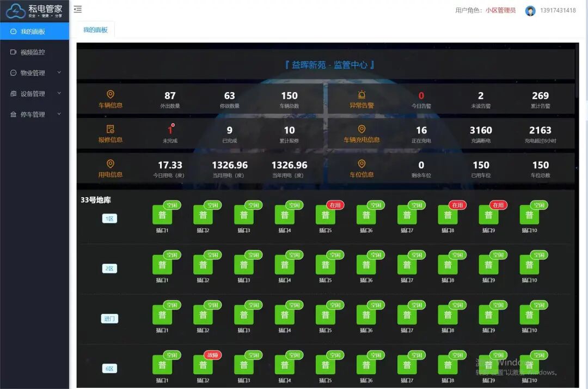The height and width of the screenshot is (389, 588).
Task: Click the 异常告警 alarm bell icon
Action: point(362,94)
